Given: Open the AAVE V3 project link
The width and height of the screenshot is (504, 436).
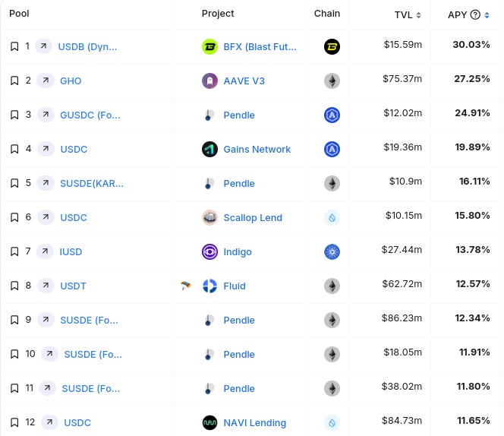Looking at the screenshot, I should [x=244, y=81].
